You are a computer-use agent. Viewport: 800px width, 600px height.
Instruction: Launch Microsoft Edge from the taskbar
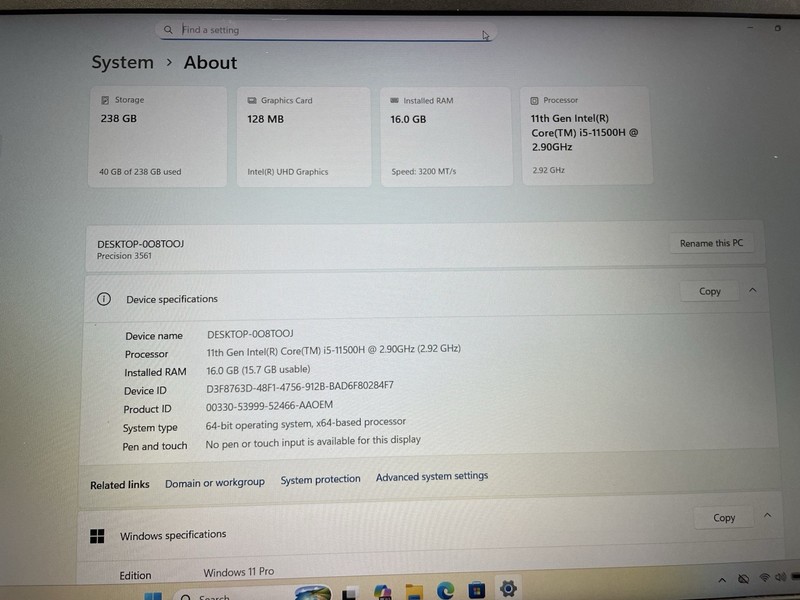click(445, 590)
